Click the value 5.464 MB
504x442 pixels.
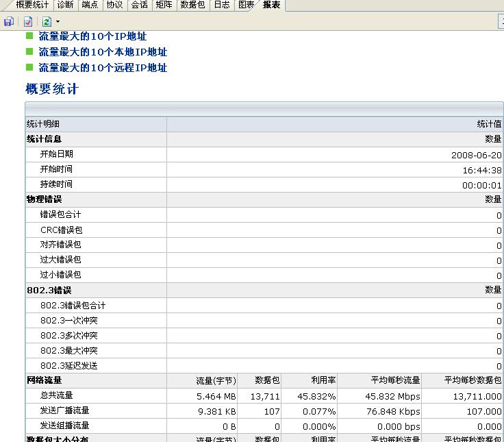pos(216,397)
